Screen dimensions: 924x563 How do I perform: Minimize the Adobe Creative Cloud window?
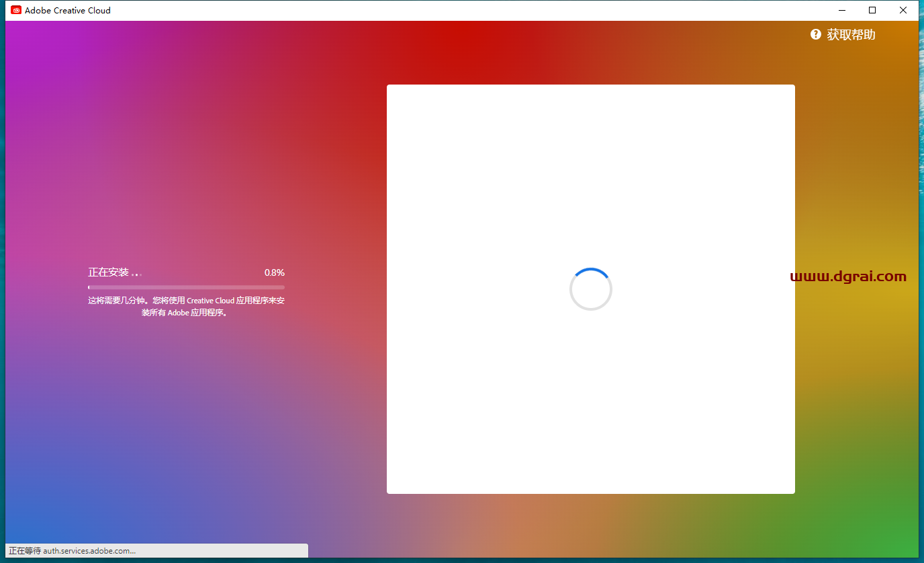[x=842, y=10]
